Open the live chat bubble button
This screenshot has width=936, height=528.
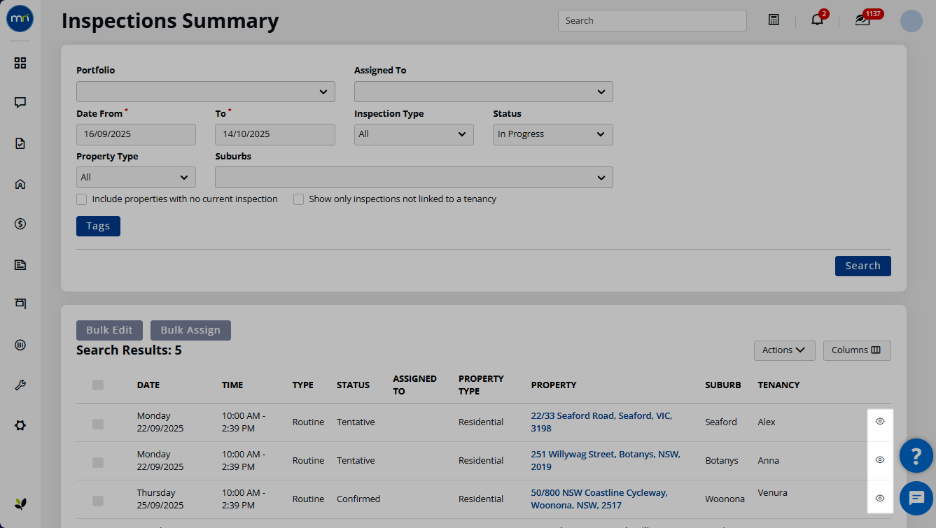(916, 498)
